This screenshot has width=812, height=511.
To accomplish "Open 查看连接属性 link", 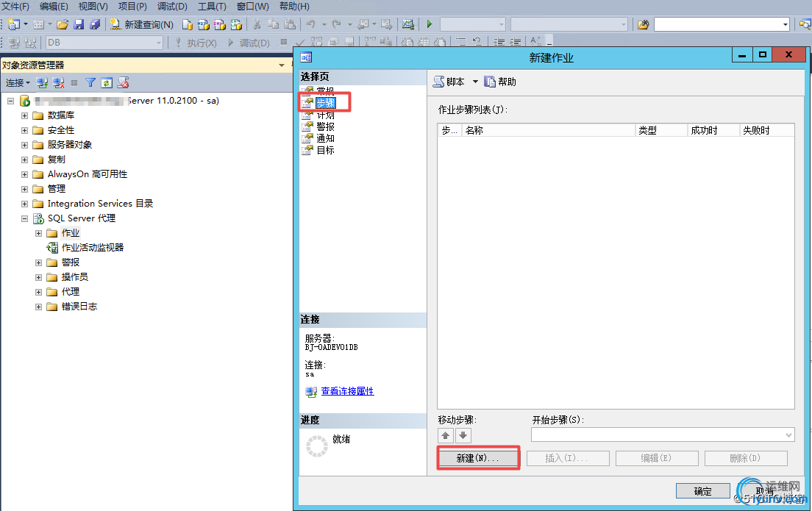I will pyautogui.click(x=347, y=391).
